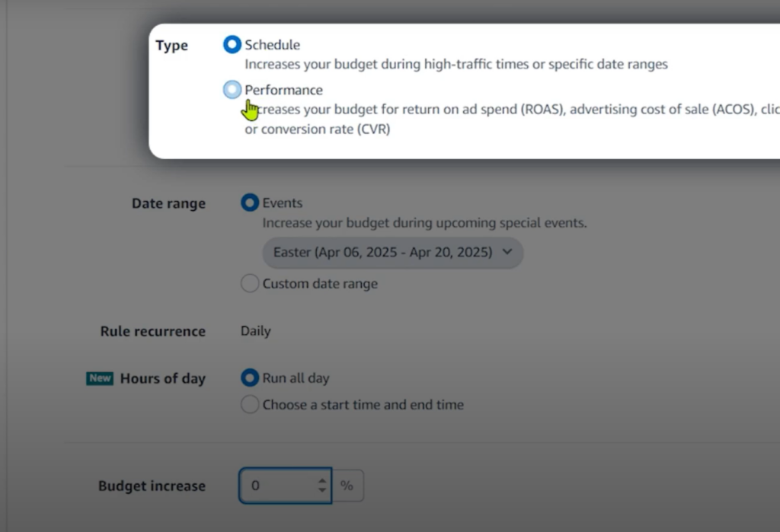
Task: Click the percent unit box beside budget field
Action: [347, 486]
